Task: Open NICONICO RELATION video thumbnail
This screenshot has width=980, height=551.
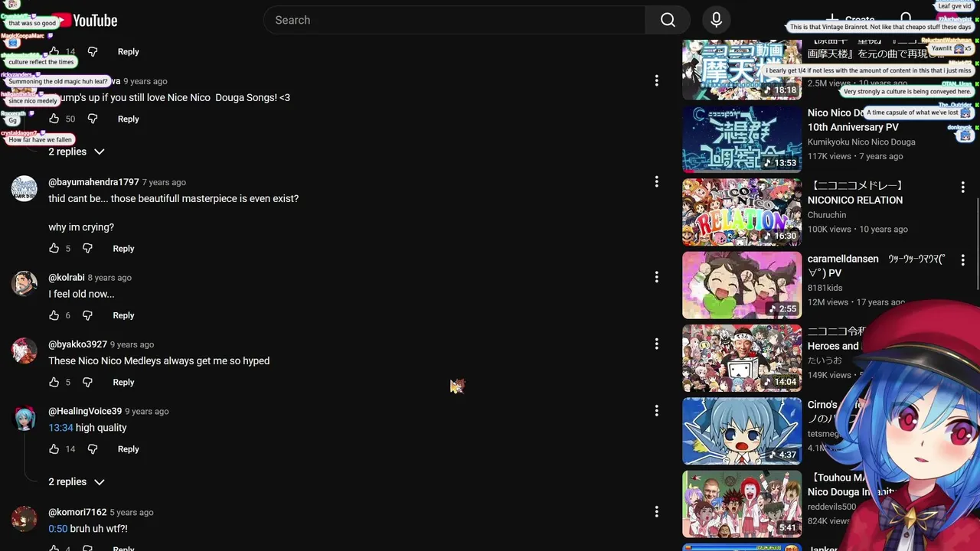Action: tap(742, 212)
